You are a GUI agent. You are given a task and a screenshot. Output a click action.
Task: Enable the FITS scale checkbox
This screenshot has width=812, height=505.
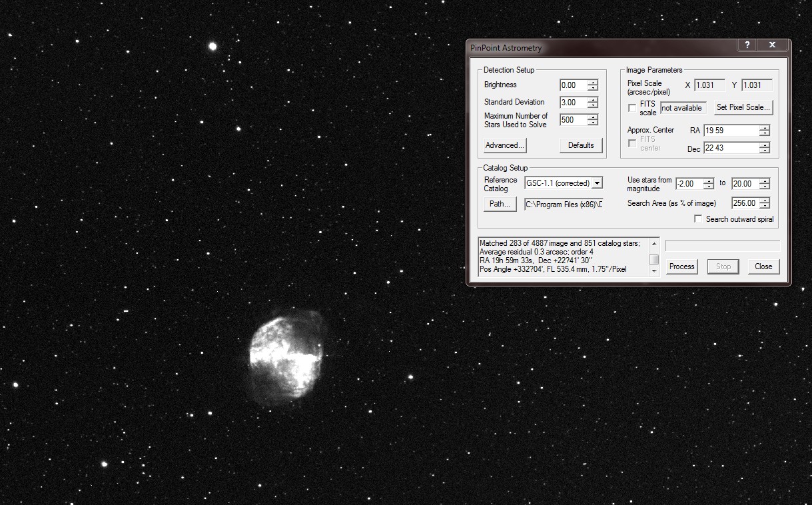point(632,108)
